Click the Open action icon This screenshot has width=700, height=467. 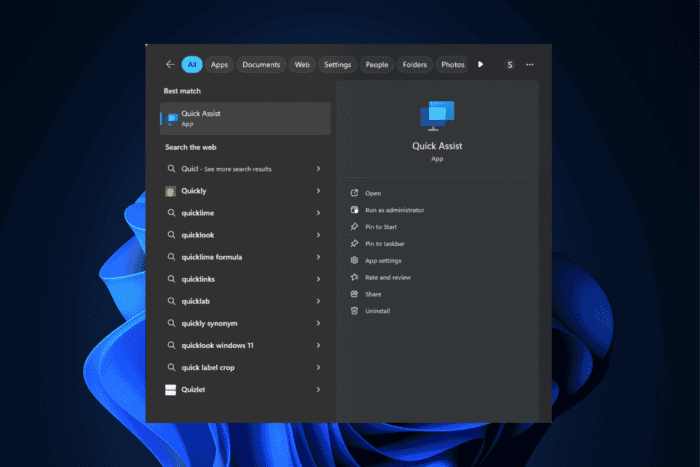coord(354,193)
